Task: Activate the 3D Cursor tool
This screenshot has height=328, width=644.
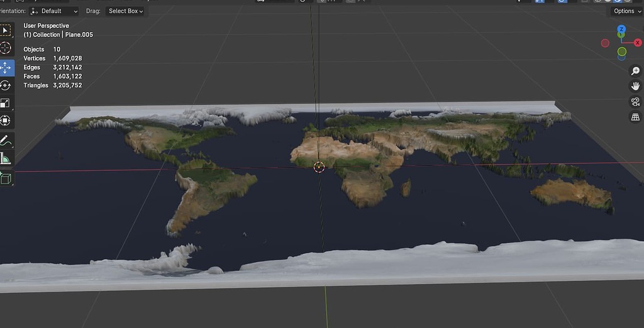Action: 5,48
